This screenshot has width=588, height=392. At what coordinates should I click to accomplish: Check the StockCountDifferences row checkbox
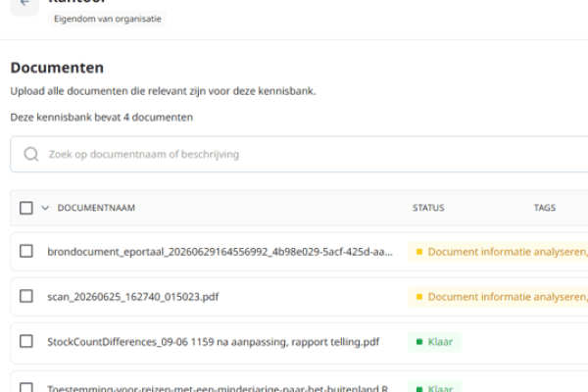pyautogui.click(x=26, y=341)
